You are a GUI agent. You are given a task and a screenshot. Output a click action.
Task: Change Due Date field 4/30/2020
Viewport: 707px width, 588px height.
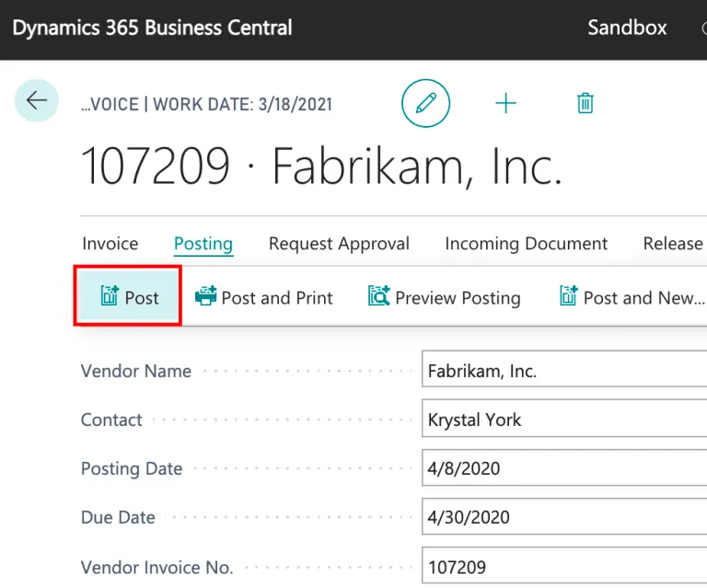coord(564,516)
